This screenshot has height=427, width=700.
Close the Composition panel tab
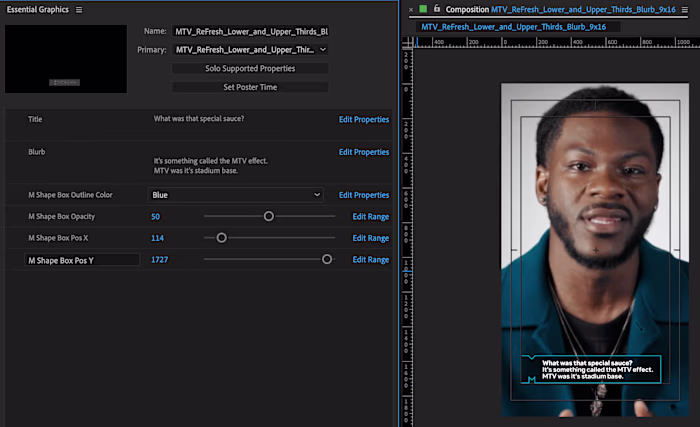coord(411,9)
